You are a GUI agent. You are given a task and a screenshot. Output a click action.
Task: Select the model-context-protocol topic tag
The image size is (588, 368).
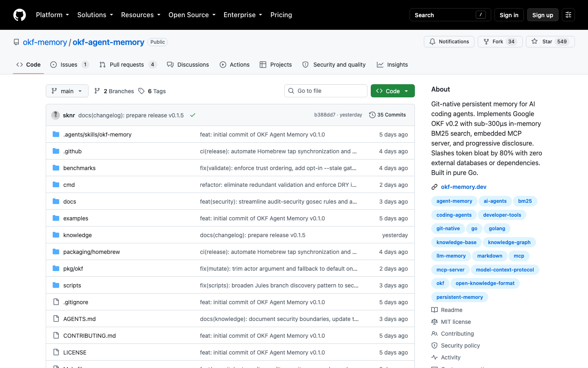(505, 269)
